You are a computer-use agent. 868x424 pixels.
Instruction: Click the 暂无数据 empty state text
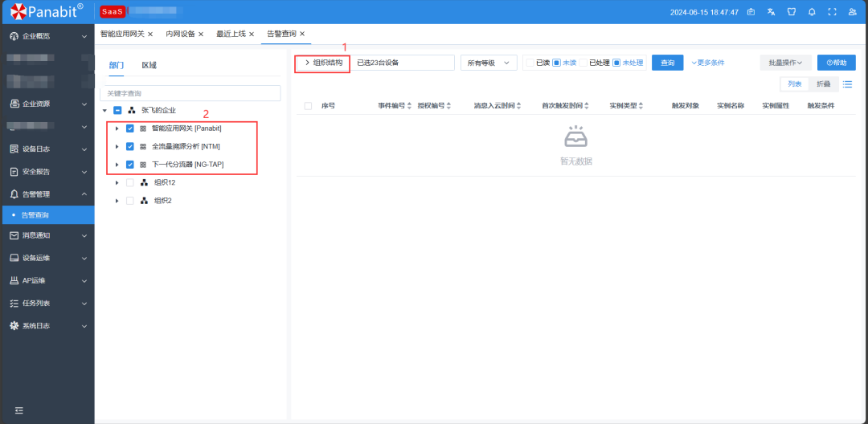pyautogui.click(x=575, y=161)
